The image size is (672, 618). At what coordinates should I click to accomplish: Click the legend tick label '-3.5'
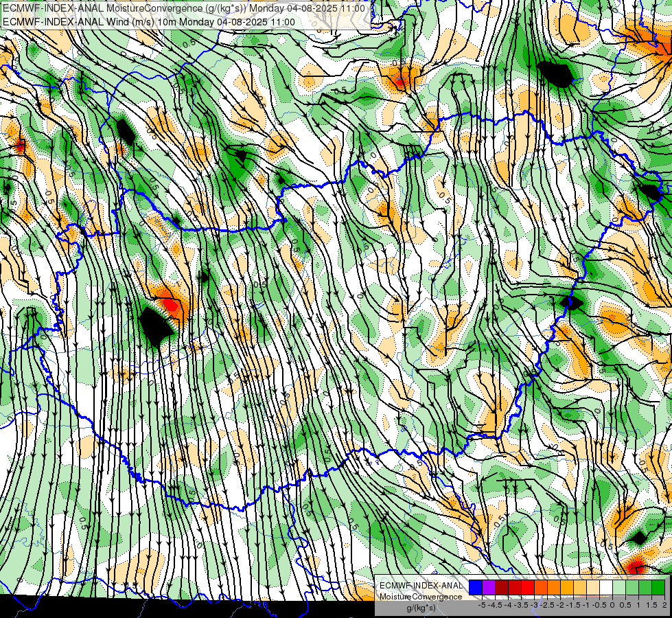tap(522, 605)
